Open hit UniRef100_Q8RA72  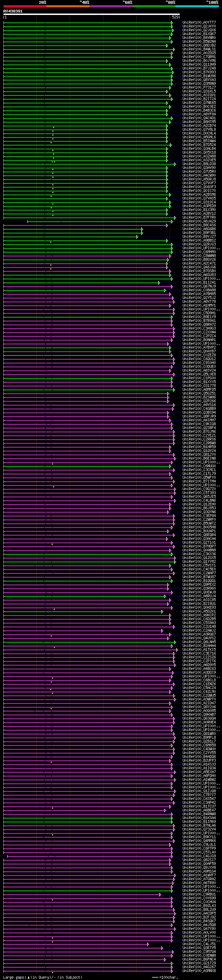(199, 324)
